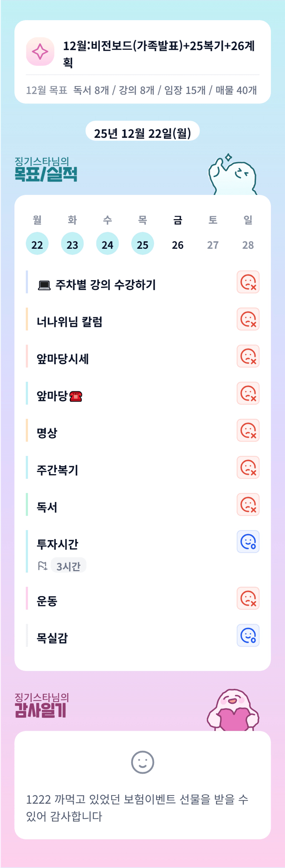Click the pink heart mascot character
Viewport: 285px width, 868px height.
pos(233,711)
